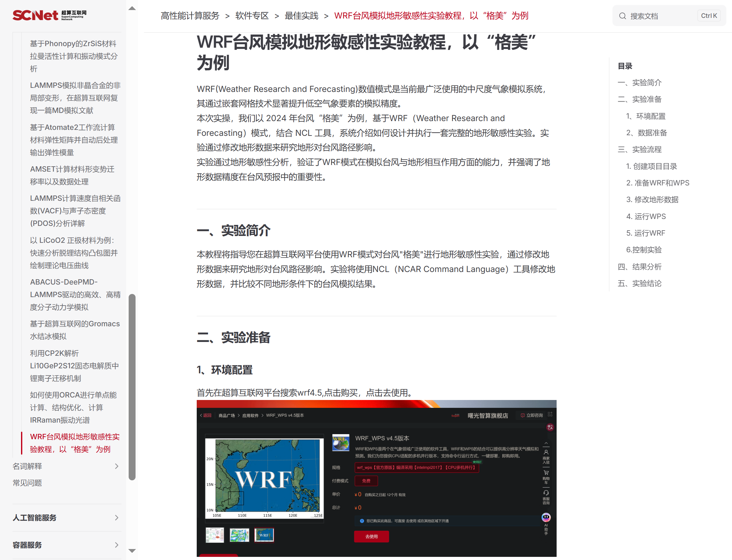Click 软件专区 in the breadcrumb
Screen dimensions: 732x560
coord(252,16)
